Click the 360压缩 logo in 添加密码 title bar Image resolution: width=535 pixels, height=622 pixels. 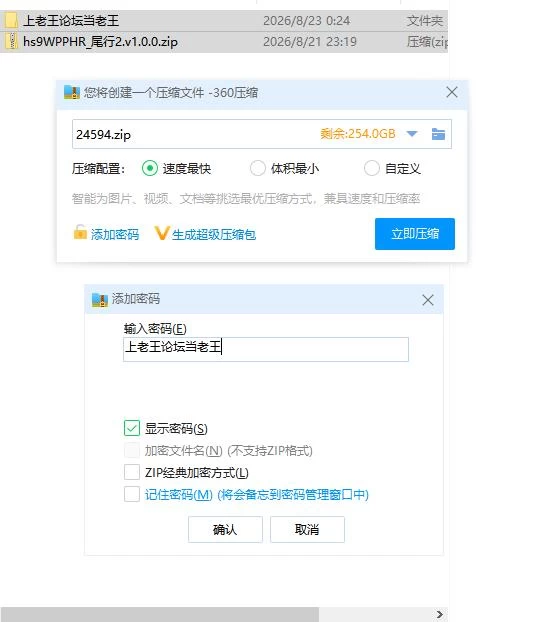point(100,299)
